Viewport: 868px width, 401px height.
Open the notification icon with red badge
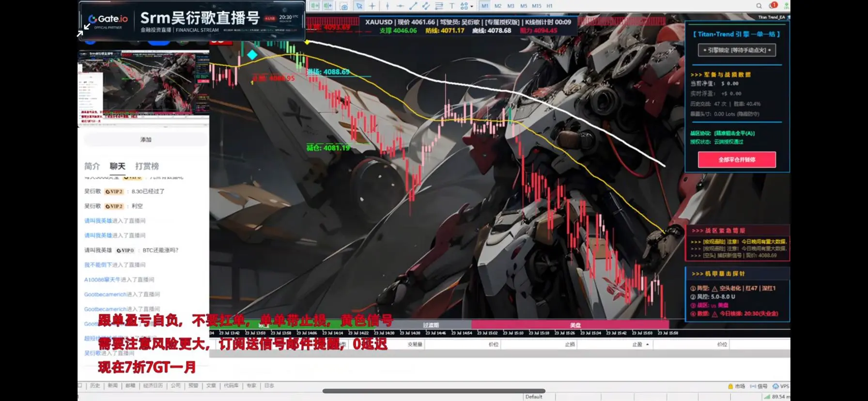(773, 5)
